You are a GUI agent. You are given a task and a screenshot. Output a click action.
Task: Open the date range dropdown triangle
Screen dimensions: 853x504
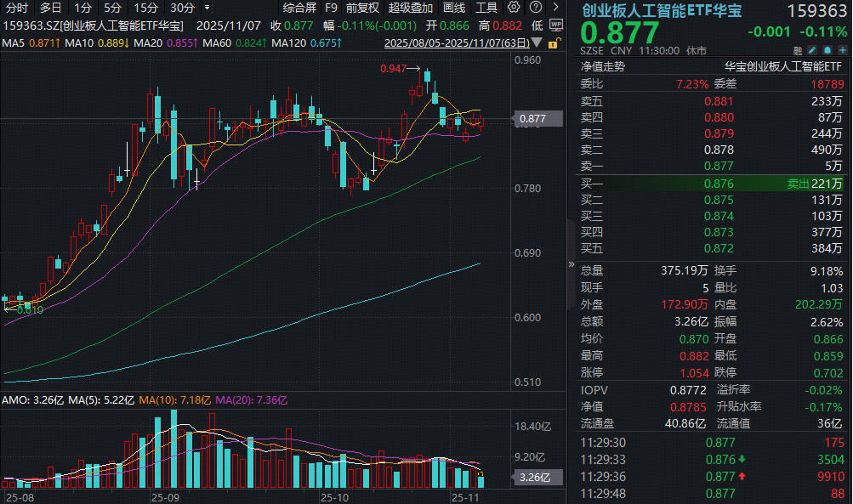(537, 42)
